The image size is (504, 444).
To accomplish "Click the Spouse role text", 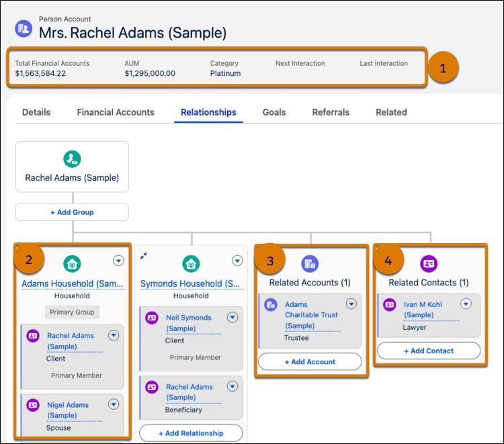I will click(58, 428).
